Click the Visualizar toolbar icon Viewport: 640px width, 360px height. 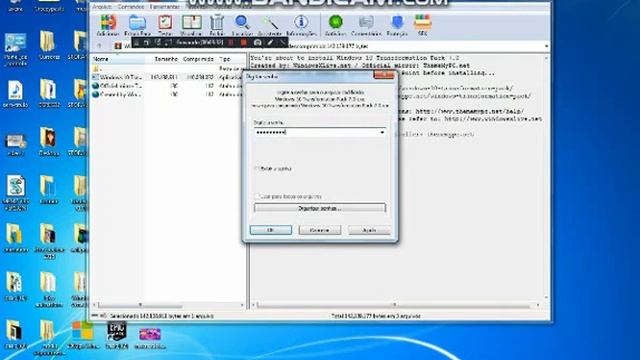[191, 25]
